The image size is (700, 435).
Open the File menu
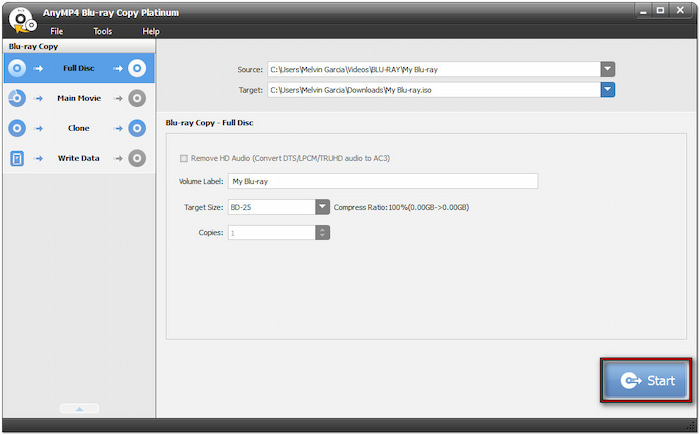pos(57,31)
